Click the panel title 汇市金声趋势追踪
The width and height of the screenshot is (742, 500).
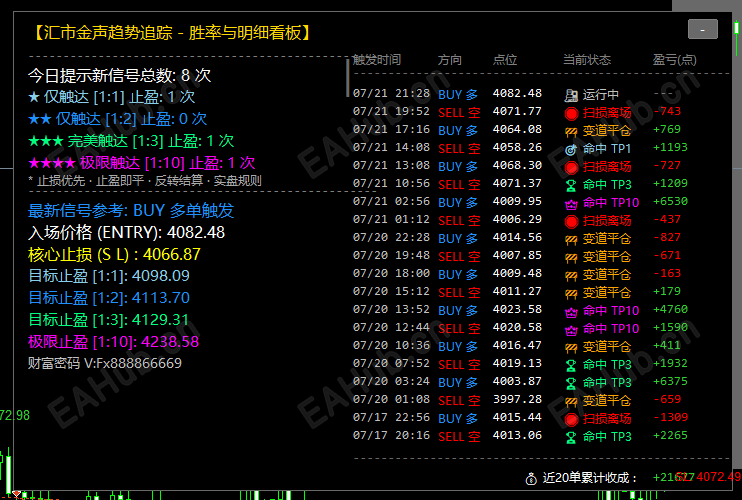point(107,33)
